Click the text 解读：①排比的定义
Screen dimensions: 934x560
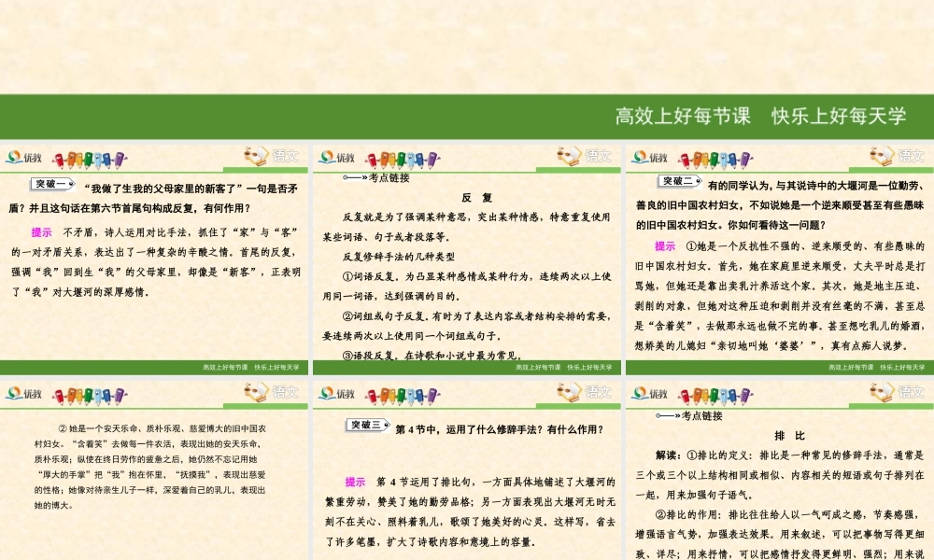(x=704, y=455)
